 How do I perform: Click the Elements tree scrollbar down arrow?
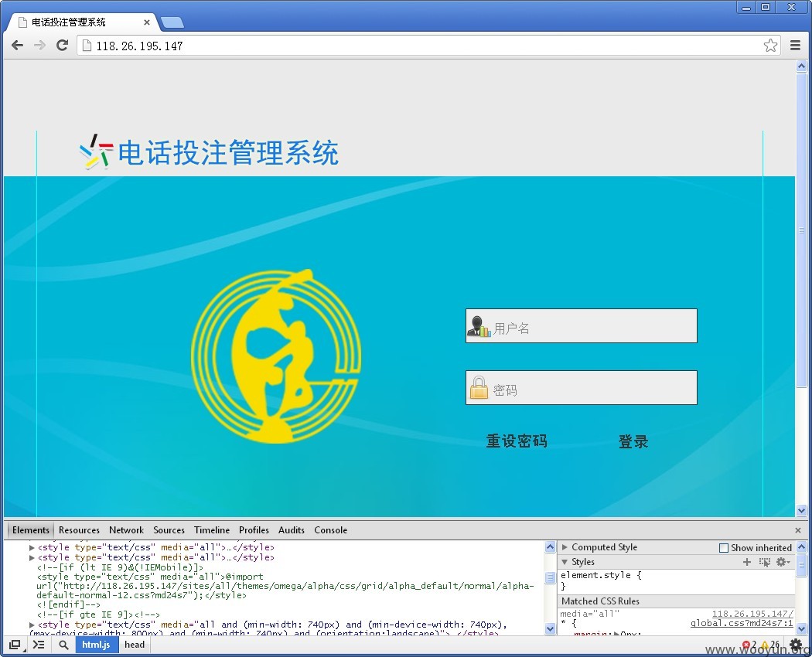click(x=550, y=628)
